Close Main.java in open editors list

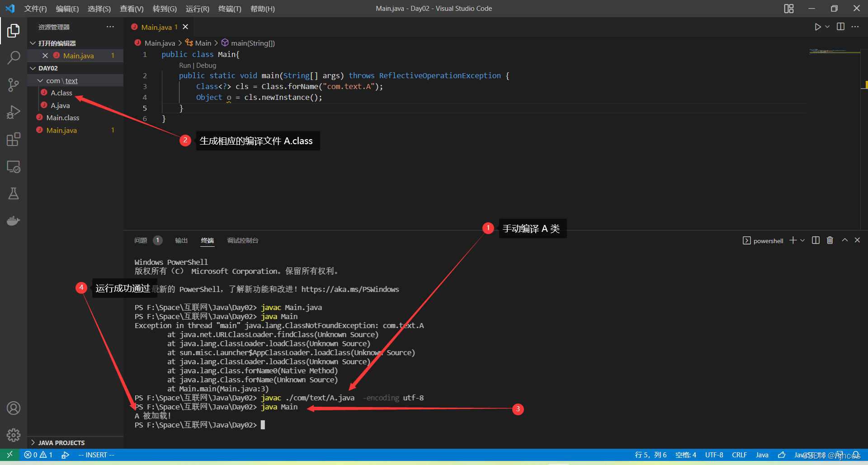tap(45, 56)
